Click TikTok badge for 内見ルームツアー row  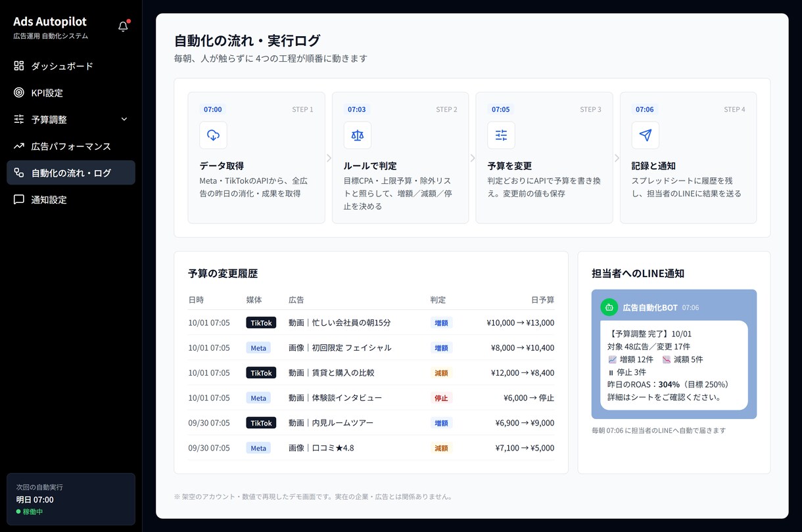pyautogui.click(x=261, y=423)
